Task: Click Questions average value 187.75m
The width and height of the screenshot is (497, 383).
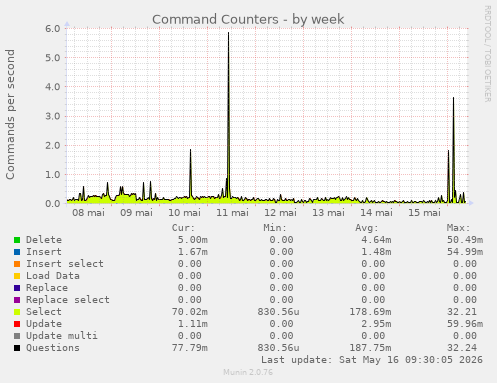Action: [370, 348]
